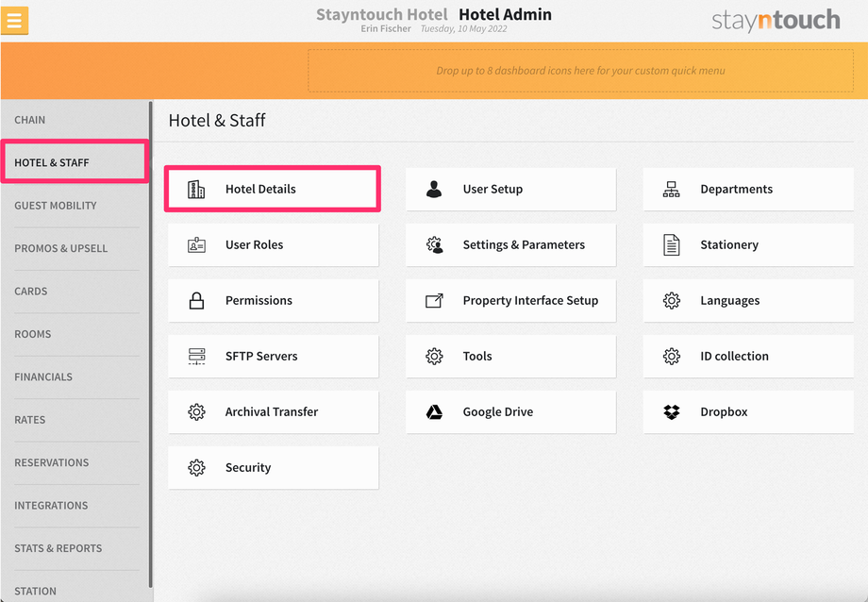
Task: Click the Hotel Admin header title
Action: pyautogui.click(x=505, y=14)
